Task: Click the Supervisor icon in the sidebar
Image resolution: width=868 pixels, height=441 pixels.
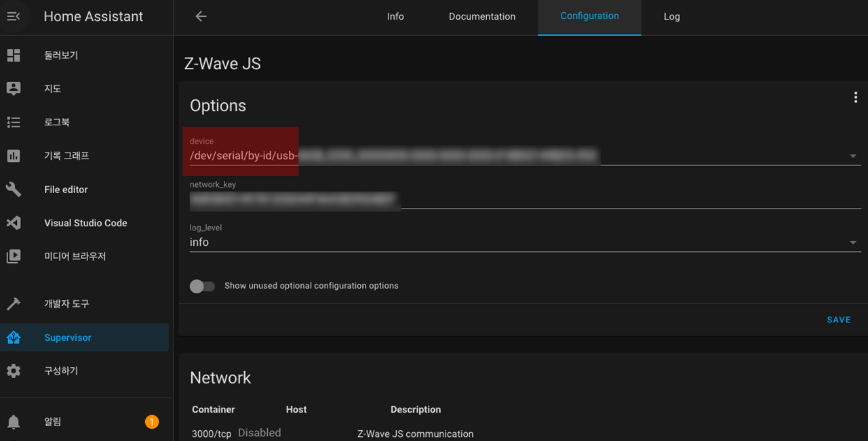Action: tap(14, 337)
